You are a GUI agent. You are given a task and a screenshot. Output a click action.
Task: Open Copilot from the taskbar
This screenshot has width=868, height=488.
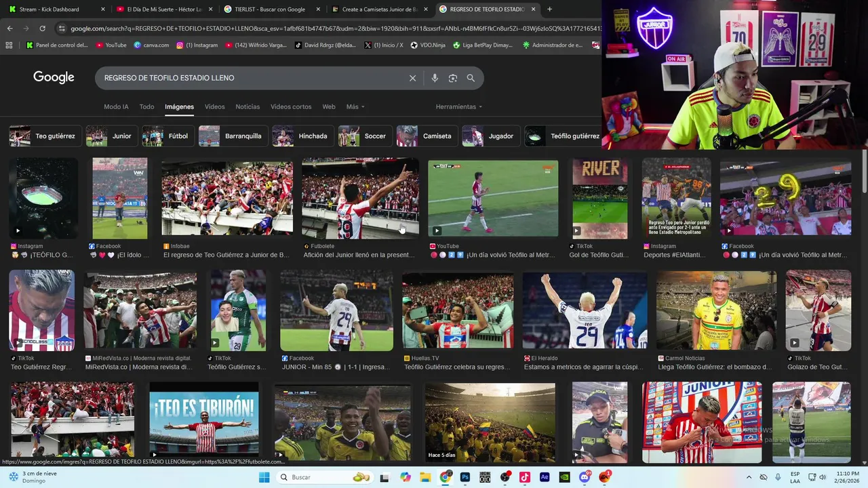coord(406,477)
